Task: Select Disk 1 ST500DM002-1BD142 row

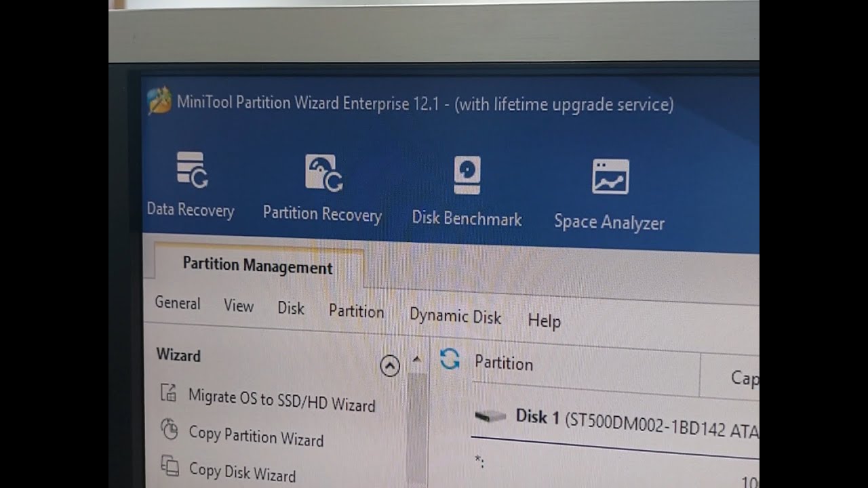Action: point(616,423)
